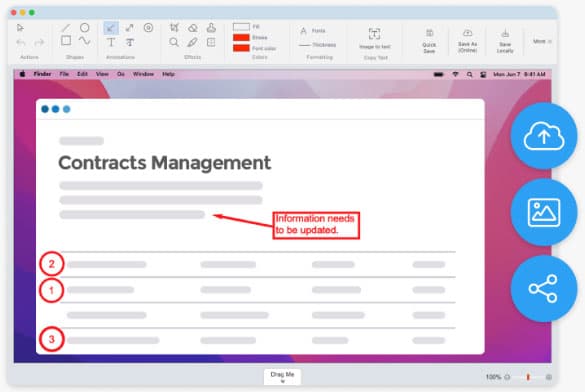Open Help menu in captured screenshot
This screenshot has width=585, height=392.
coord(168,74)
